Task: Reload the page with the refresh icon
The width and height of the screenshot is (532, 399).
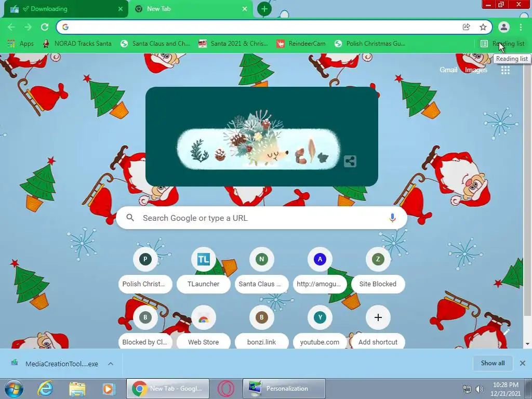Action: 45,27
